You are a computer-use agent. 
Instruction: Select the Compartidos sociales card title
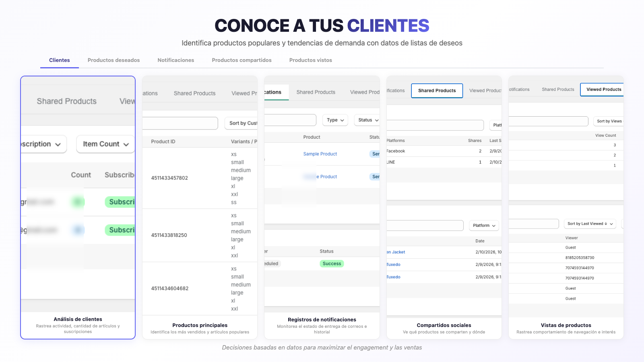[444, 325]
